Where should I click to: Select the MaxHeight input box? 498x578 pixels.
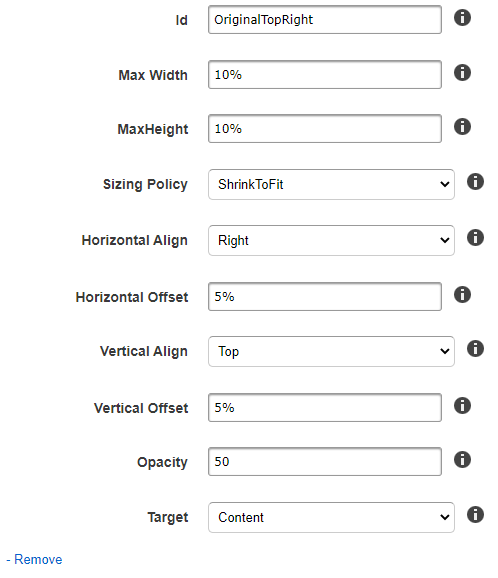[x=325, y=129]
